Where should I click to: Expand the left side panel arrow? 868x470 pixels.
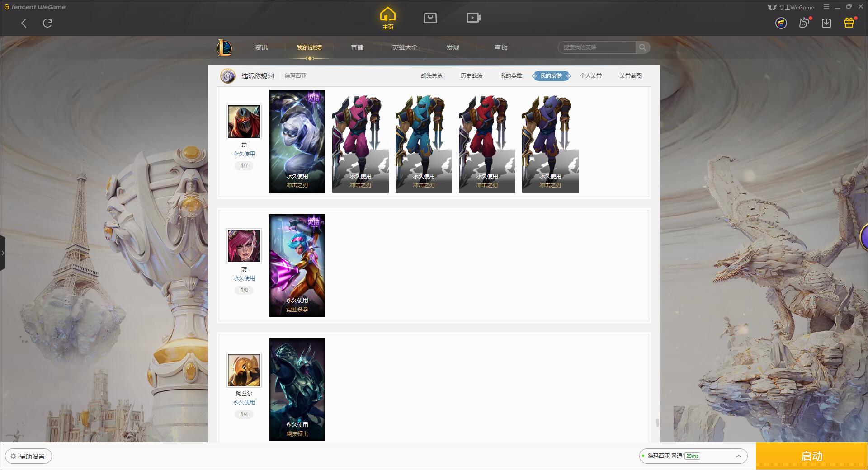pos(3,253)
